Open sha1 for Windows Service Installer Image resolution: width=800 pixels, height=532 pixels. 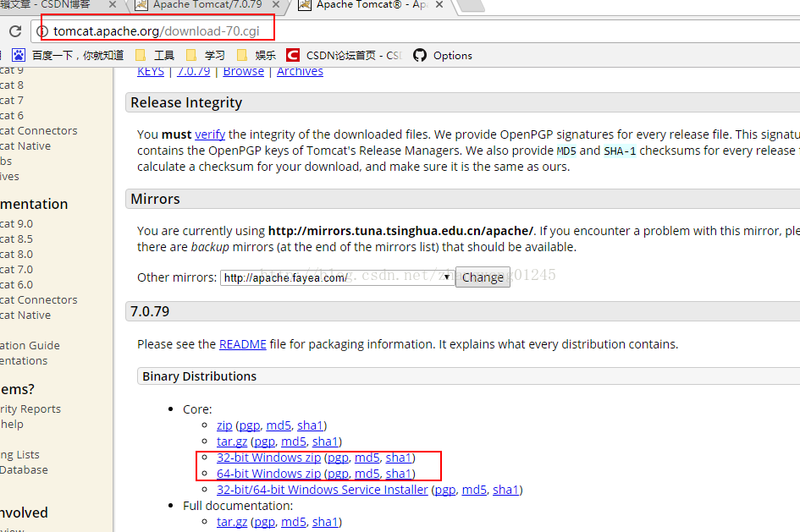tap(505, 490)
